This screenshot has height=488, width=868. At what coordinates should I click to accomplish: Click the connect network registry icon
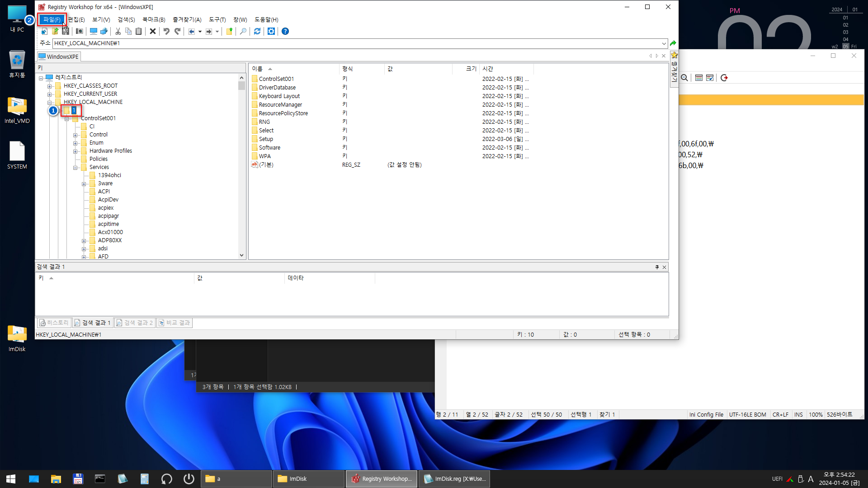104,31
